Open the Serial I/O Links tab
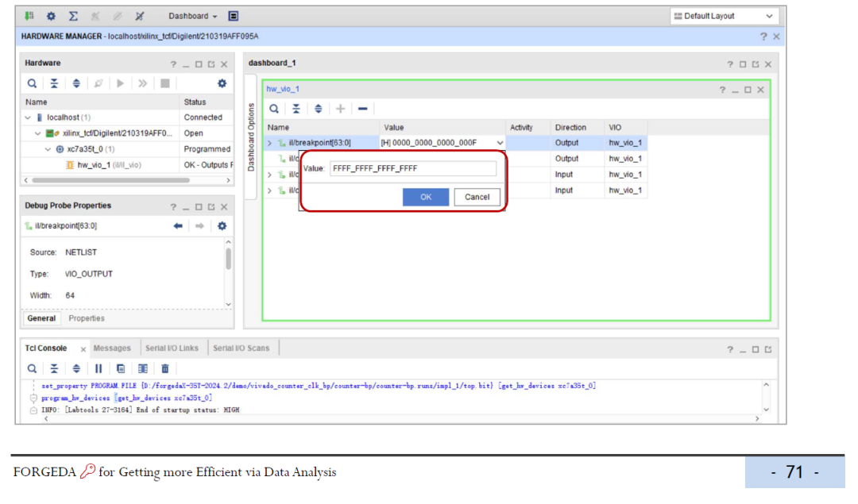858x504 pixels. coord(172,348)
